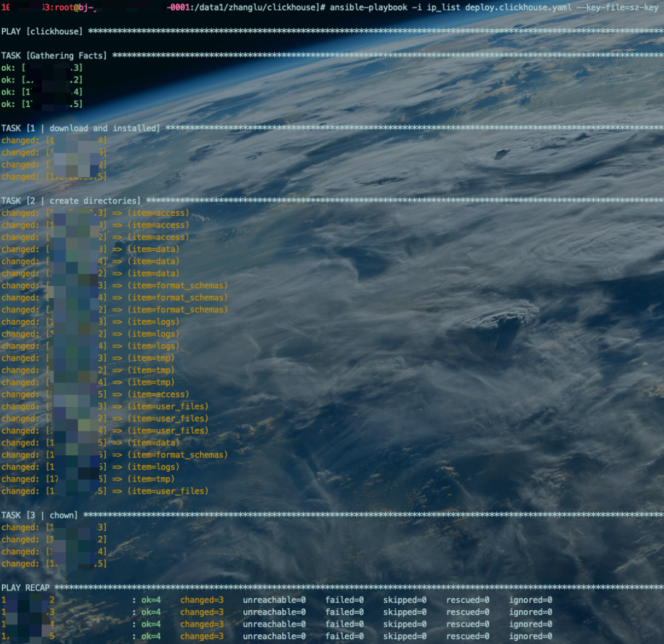Click '(item=tmp)' line for host ending 3]
The image size is (664, 644).
[x=88, y=357]
